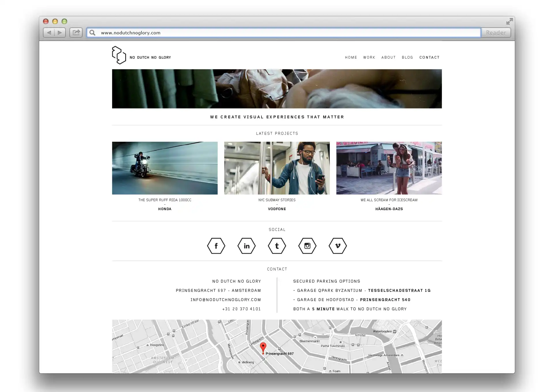
Task: Open the LinkedIn hexagon icon
Action: [x=246, y=246]
